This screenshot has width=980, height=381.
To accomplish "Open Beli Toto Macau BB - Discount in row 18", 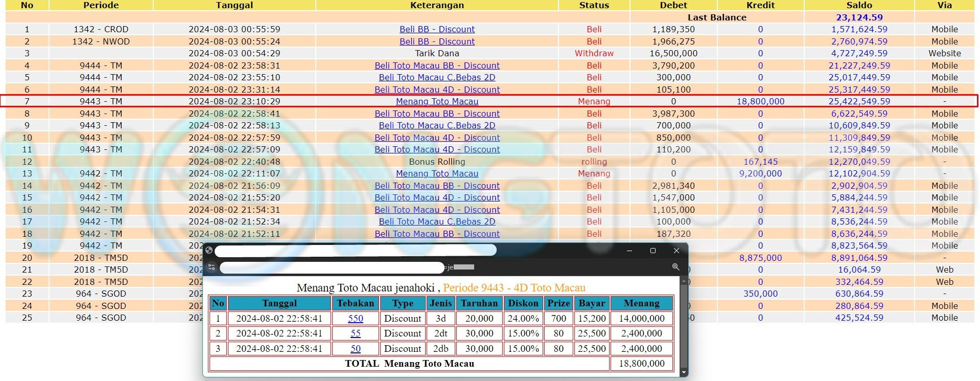I will point(437,234).
